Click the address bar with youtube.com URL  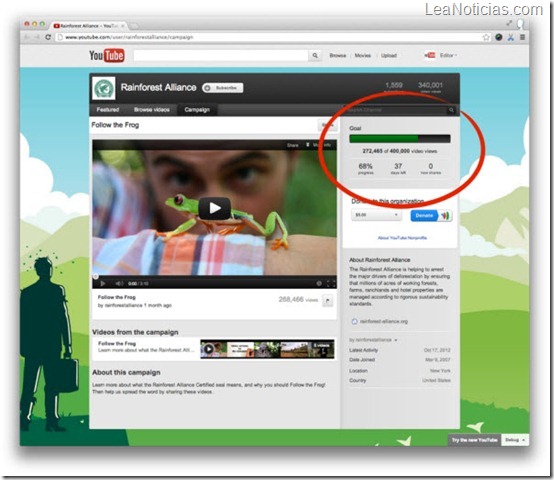point(272,37)
